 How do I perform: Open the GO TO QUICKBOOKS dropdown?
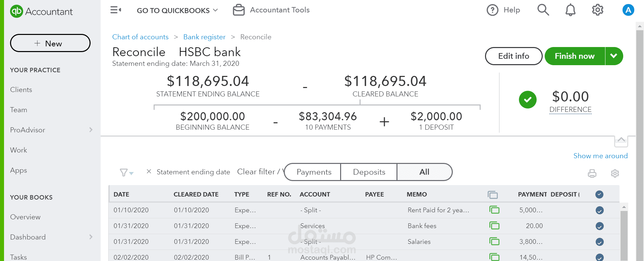[177, 10]
